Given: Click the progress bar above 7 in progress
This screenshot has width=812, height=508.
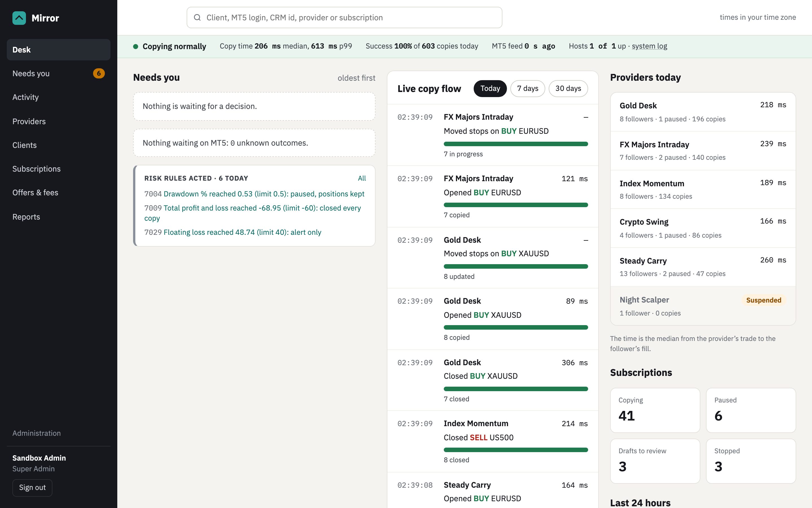Looking at the screenshot, I should click(x=516, y=144).
